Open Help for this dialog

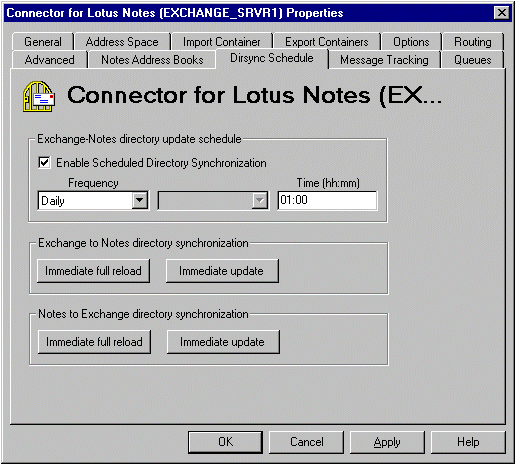(468, 442)
